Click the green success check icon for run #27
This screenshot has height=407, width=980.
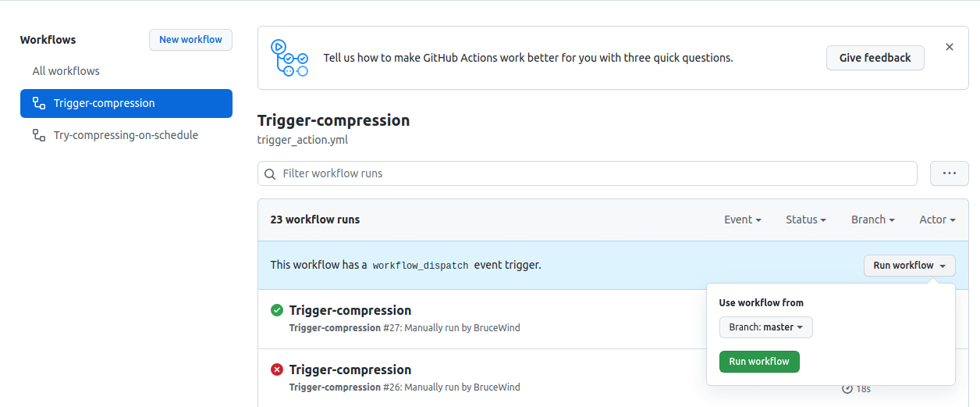point(277,310)
